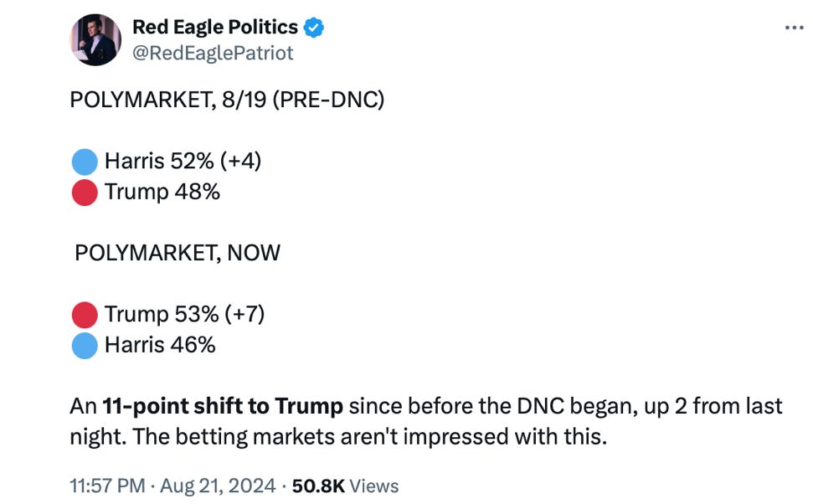Click the blue verified checkmark badge

tap(314, 28)
